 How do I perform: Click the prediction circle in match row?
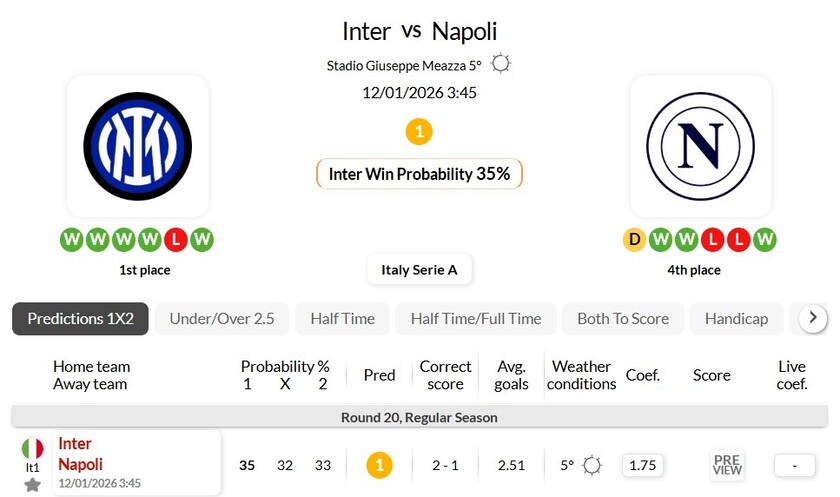click(379, 465)
